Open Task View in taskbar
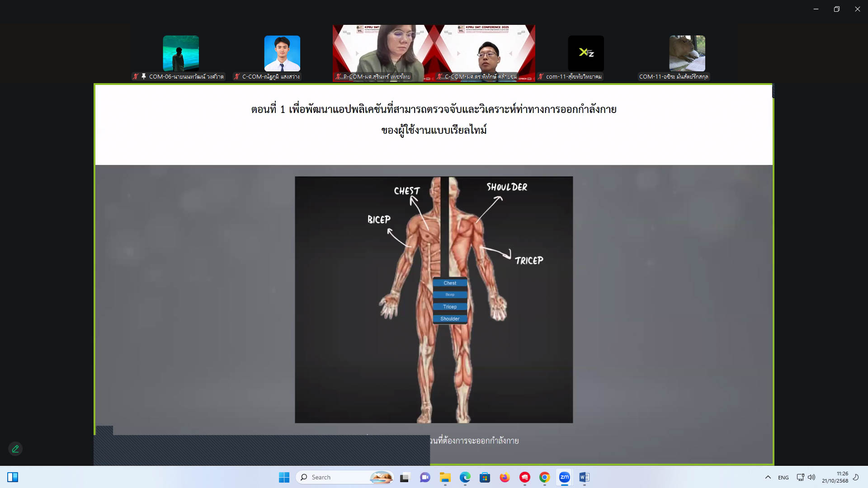 405,477
